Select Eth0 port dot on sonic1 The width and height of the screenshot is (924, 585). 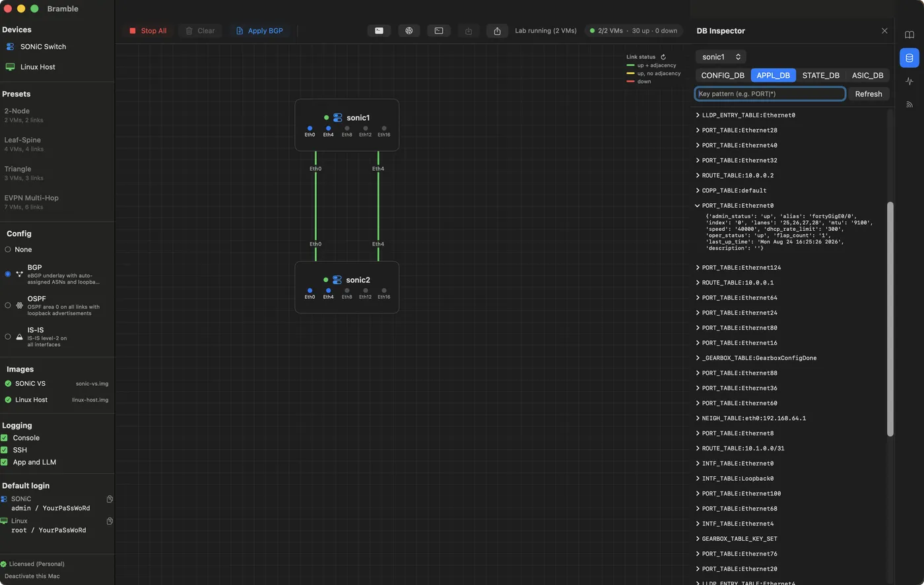[310, 129]
